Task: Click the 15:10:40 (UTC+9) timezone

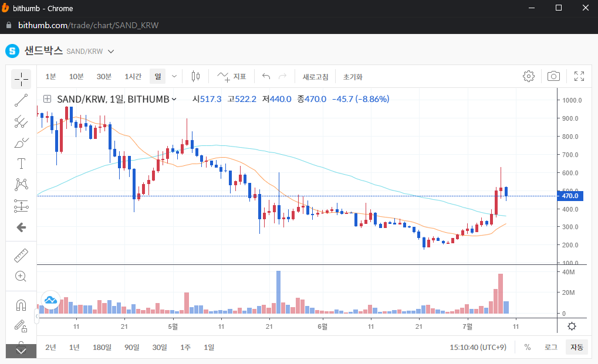Action: pyautogui.click(x=478, y=347)
